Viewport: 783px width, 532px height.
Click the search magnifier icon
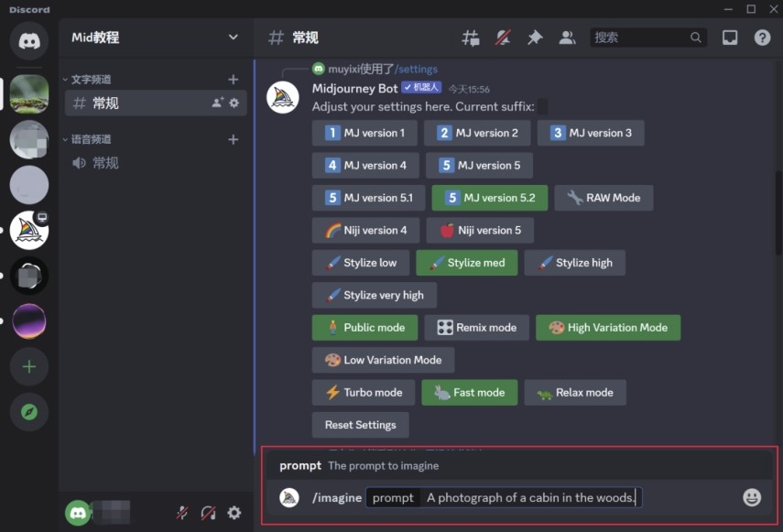(x=695, y=38)
